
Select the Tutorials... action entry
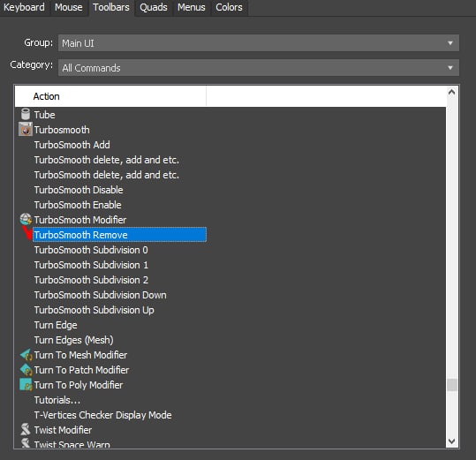57,400
